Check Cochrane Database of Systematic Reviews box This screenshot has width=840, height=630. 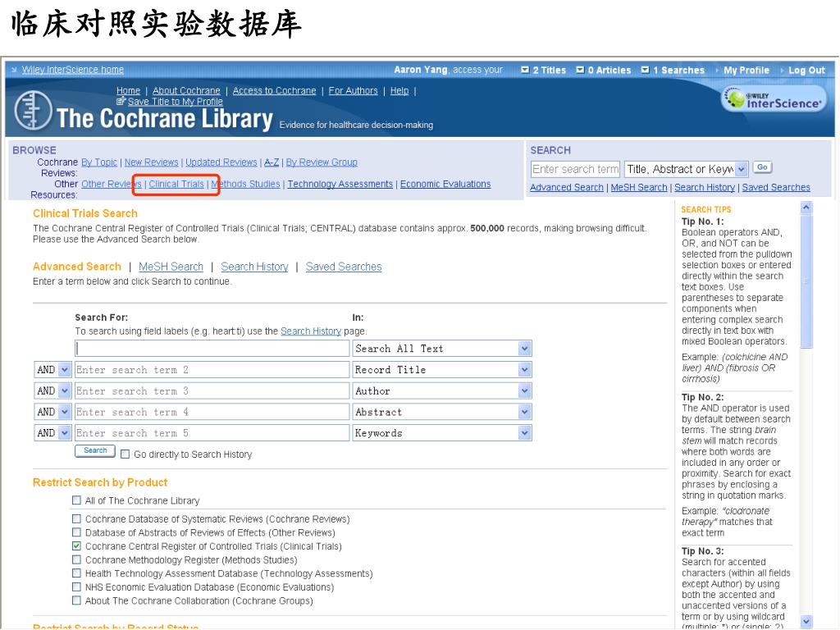click(76, 518)
